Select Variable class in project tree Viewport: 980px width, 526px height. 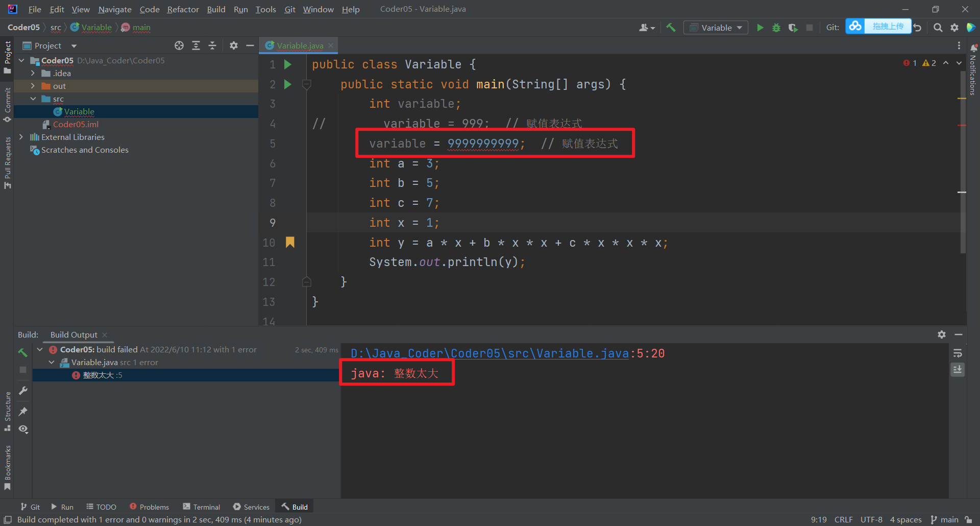(x=79, y=111)
